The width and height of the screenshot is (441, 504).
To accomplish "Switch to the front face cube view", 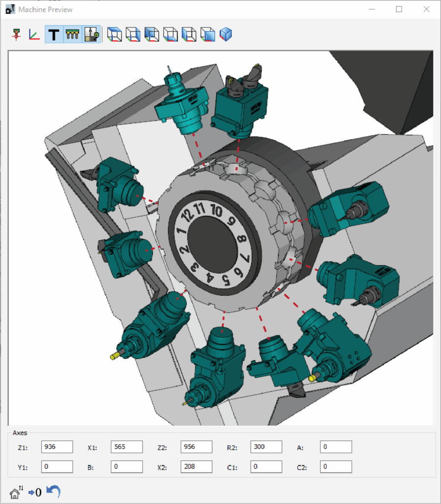I will pos(208,34).
